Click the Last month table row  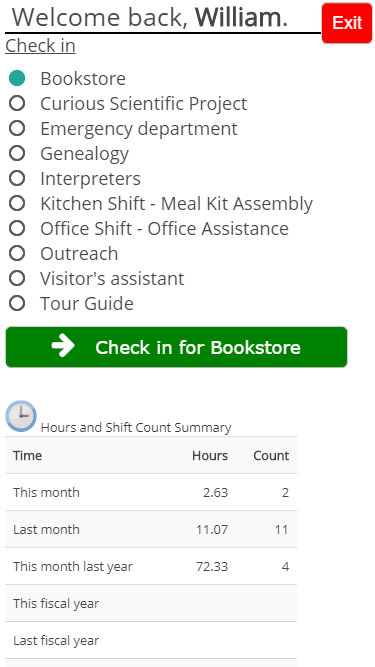pyautogui.click(x=151, y=529)
